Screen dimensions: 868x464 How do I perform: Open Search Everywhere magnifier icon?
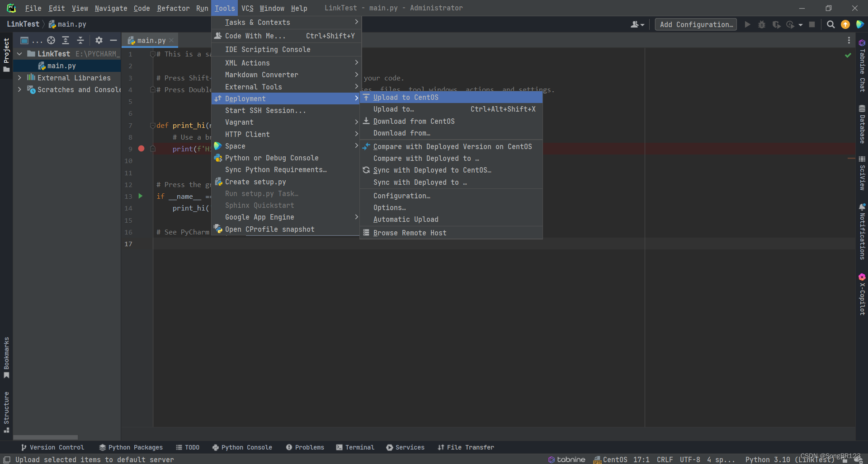830,24
